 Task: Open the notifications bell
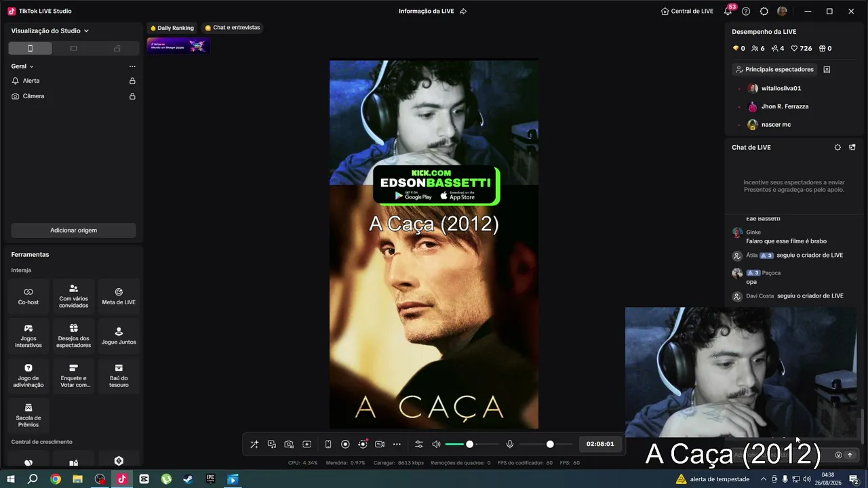coord(728,11)
